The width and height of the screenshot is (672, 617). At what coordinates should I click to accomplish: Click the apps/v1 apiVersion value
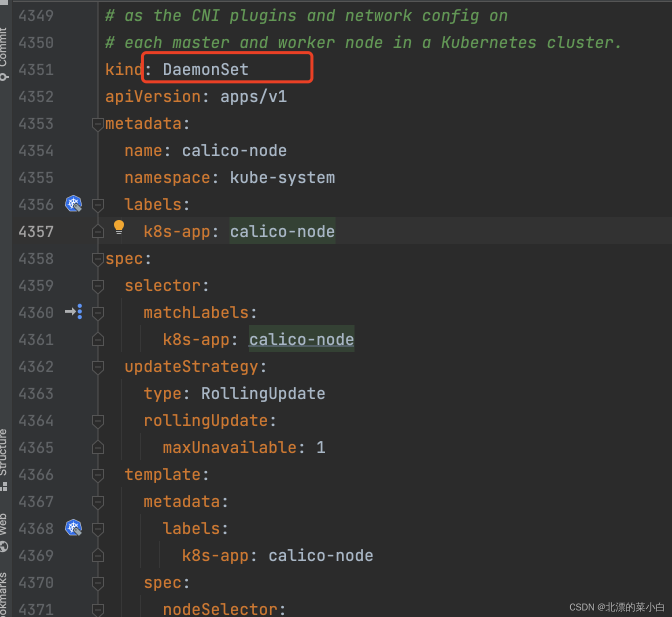click(x=253, y=96)
